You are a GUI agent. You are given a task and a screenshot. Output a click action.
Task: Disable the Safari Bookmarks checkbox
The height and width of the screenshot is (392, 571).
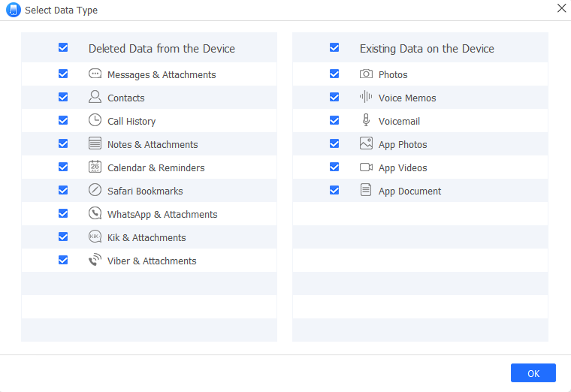(x=63, y=190)
